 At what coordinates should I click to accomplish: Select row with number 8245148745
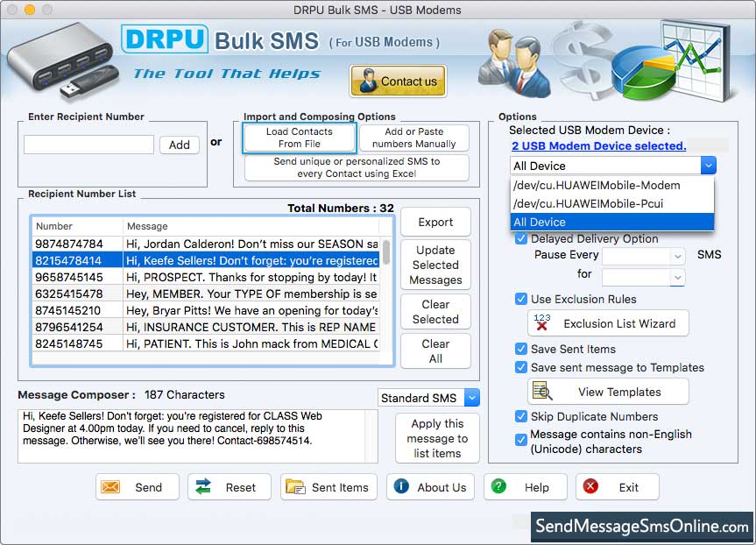[207, 343]
